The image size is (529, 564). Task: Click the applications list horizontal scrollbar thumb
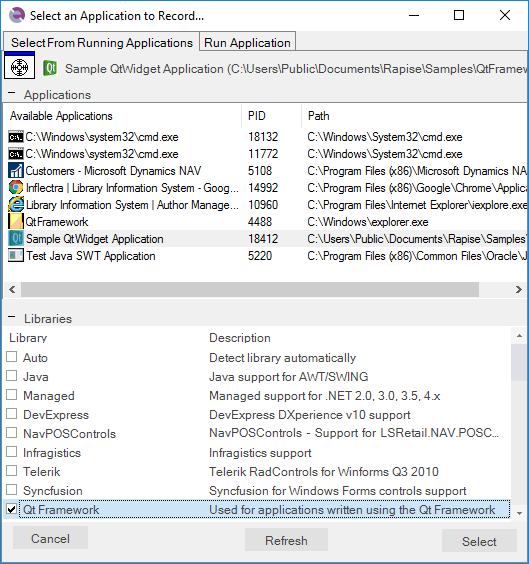click(250, 290)
